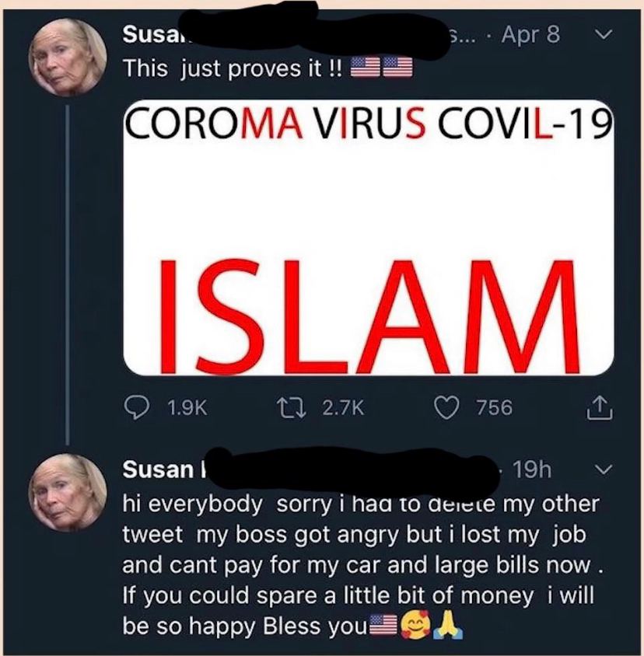This screenshot has width=644, height=656.
Task: Click the smiling hearts face emoji
Action: (x=416, y=625)
